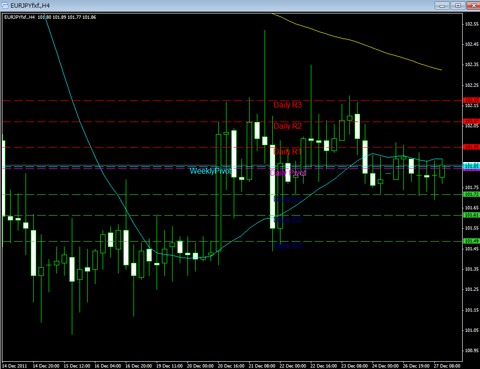Click the green 101.49 price tag
The width and height of the screenshot is (480, 369).
(x=472, y=241)
